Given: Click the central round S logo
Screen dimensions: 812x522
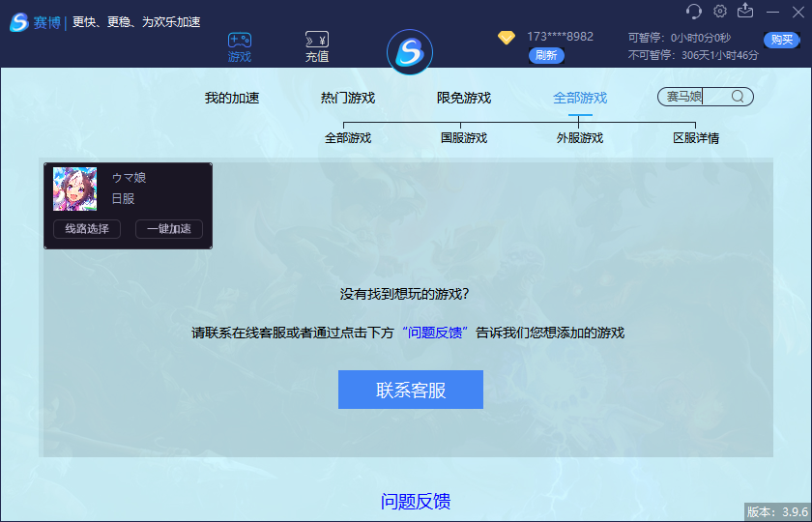Looking at the screenshot, I should pos(410,52).
